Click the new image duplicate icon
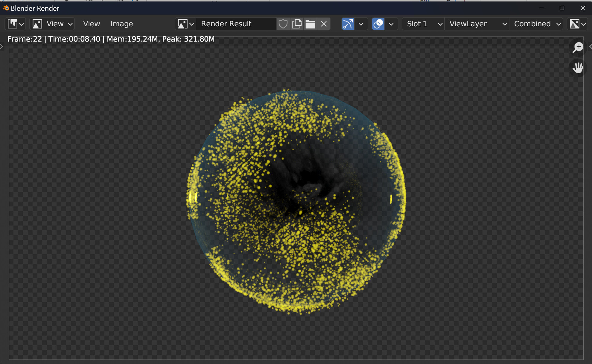This screenshot has height=364, width=592. (297, 24)
